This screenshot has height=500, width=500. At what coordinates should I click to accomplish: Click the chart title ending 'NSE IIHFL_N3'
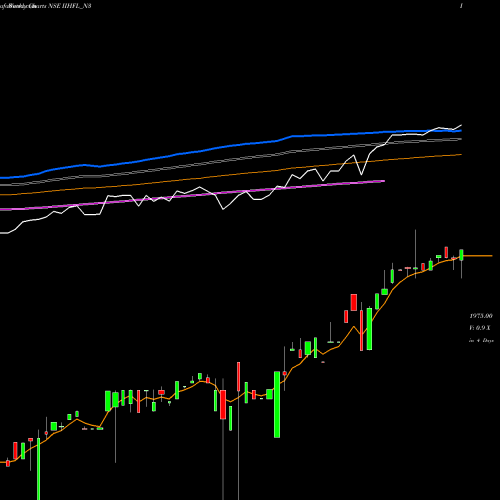pos(46,6)
